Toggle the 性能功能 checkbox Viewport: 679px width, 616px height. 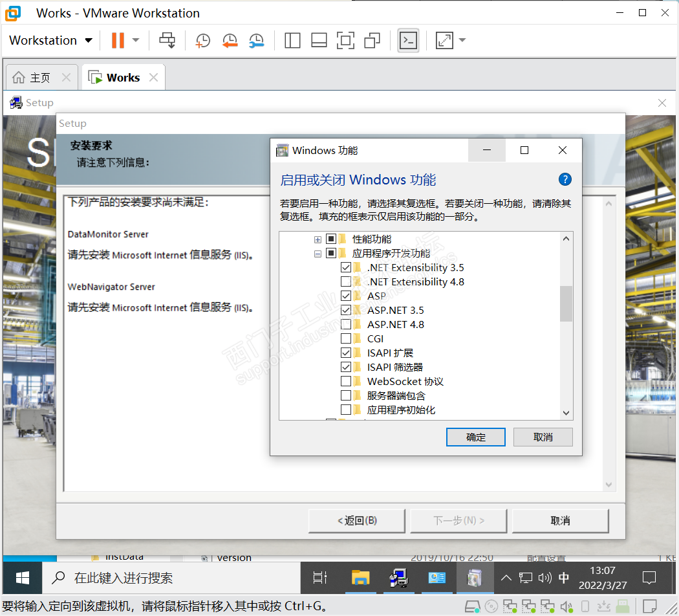(x=331, y=239)
